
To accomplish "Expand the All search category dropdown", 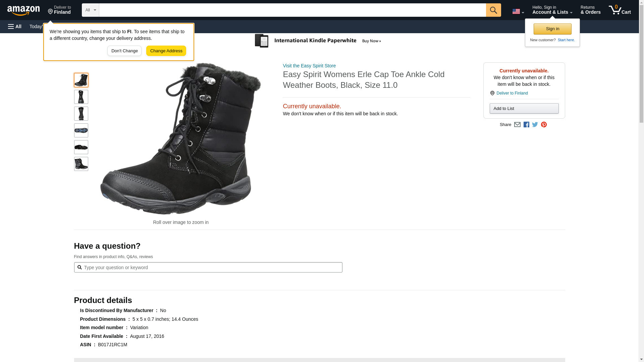I will coord(91,10).
